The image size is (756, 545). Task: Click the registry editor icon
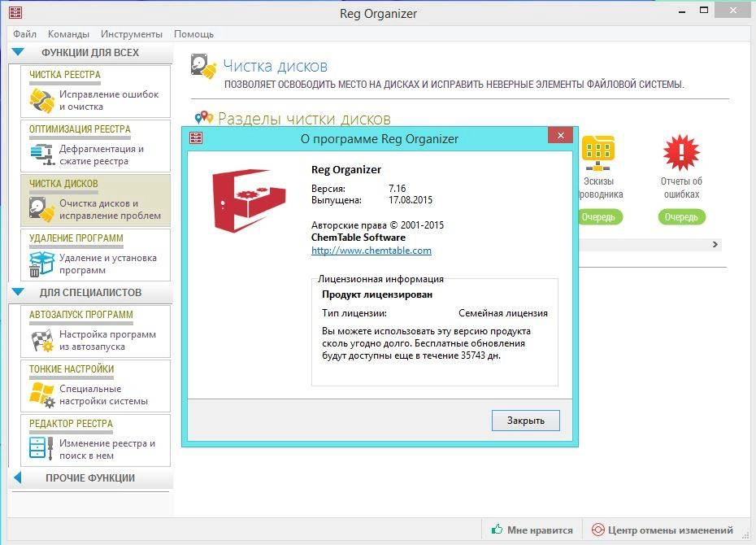[x=41, y=448]
